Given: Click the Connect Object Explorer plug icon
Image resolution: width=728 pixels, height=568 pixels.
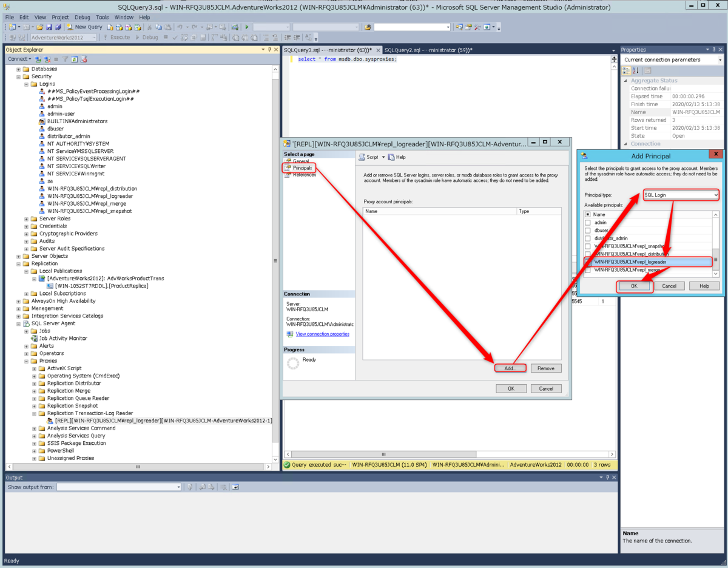Looking at the screenshot, I should [x=38, y=59].
